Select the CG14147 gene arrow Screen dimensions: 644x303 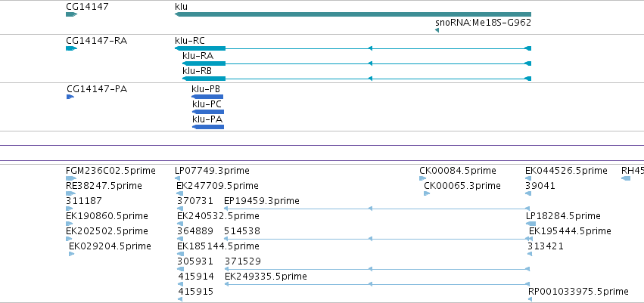(71, 14)
